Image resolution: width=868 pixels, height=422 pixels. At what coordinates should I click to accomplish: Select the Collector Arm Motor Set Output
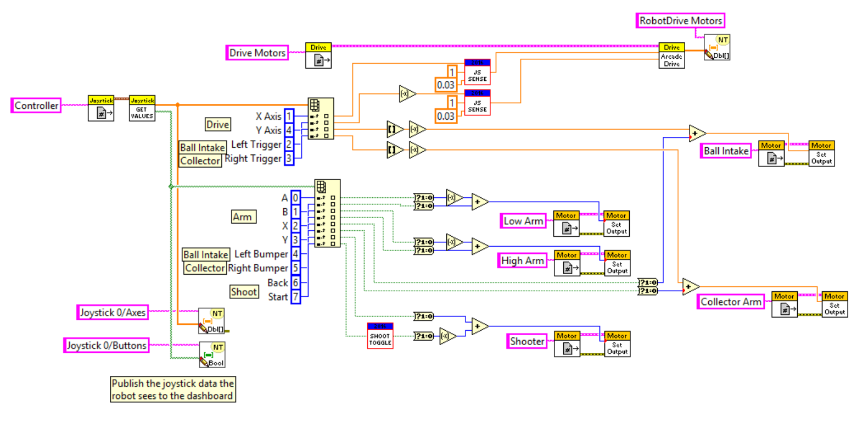point(835,304)
